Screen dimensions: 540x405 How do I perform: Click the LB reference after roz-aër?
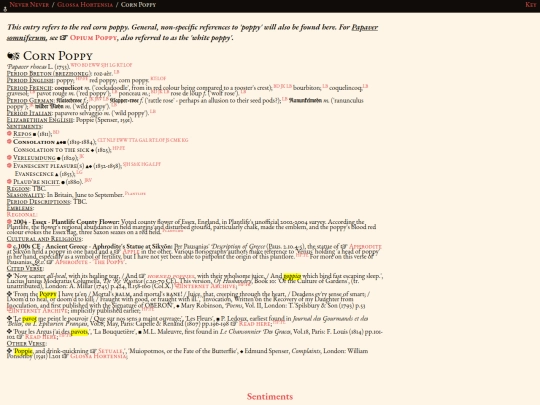tap(116, 72)
